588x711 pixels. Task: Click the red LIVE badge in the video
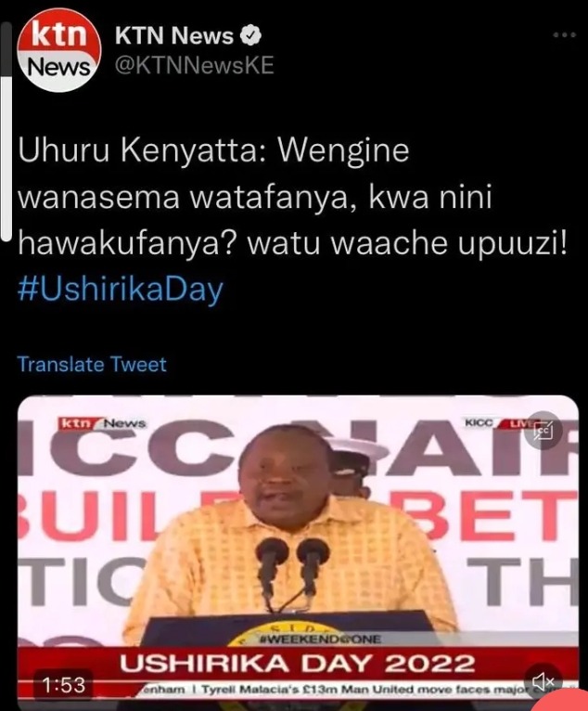(x=517, y=424)
